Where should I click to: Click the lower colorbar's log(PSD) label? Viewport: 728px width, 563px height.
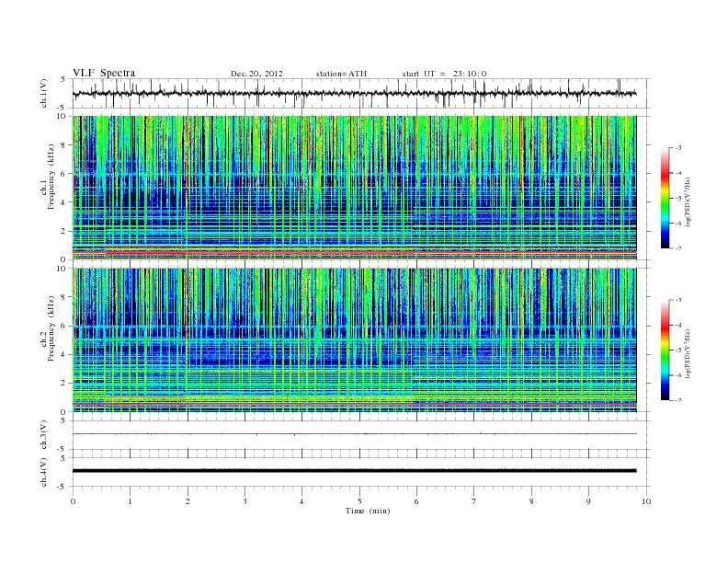[x=688, y=353]
